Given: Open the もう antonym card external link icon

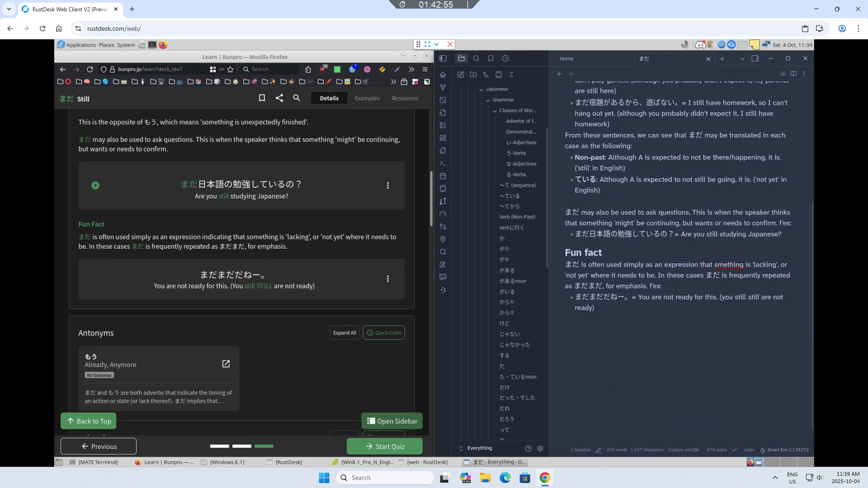Looking at the screenshot, I should point(226,364).
